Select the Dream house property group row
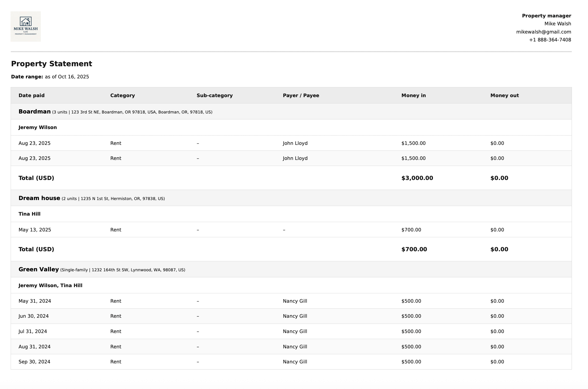The height and width of the screenshot is (389, 588). click(x=39, y=198)
